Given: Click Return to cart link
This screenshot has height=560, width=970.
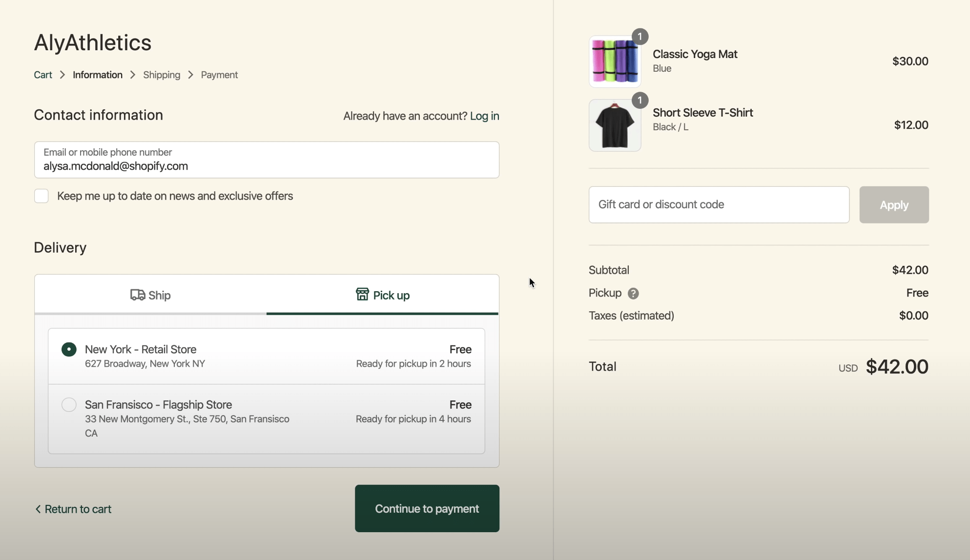Looking at the screenshot, I should point(73,509).
